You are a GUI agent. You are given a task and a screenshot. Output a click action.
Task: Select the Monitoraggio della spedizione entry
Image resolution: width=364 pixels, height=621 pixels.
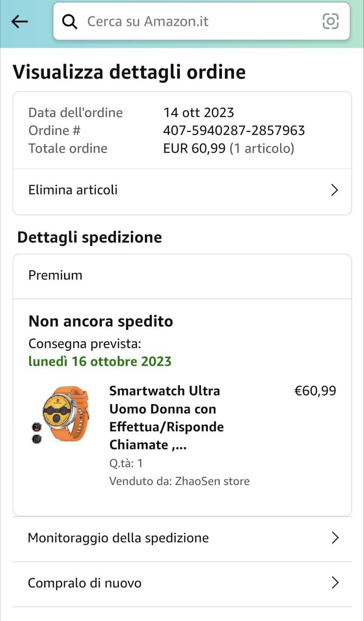(118, 538)
